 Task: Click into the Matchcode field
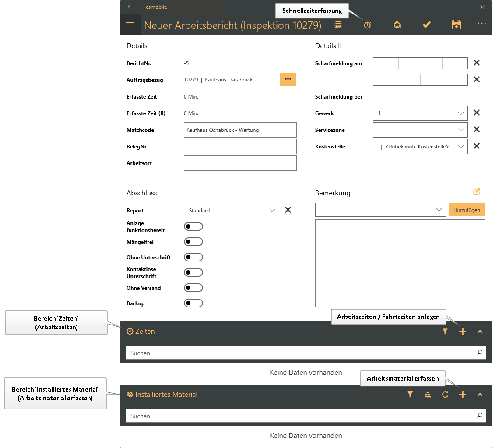[x=240, y=130]
